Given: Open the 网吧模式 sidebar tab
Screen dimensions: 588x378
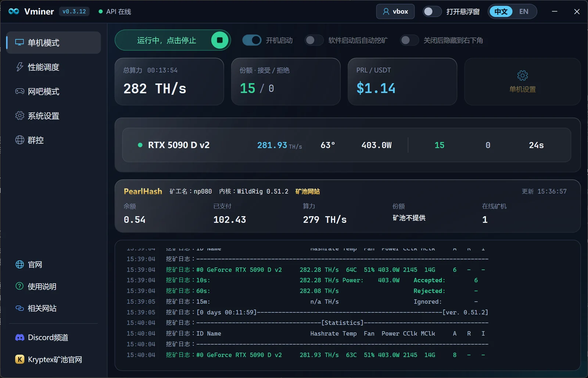Looking at the screenshot, I should click(x=54, y=91).
